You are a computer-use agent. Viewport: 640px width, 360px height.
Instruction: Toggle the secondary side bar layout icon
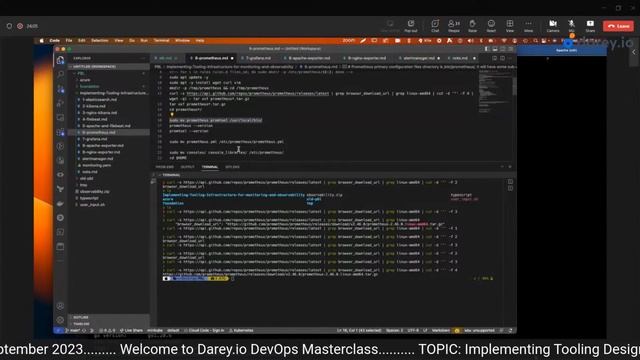[502, 49]
